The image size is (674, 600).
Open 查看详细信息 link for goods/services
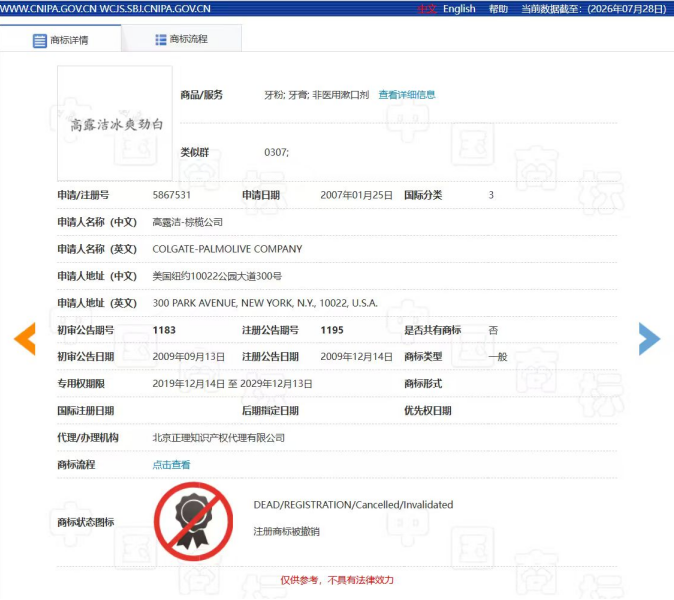click(407, 95)
